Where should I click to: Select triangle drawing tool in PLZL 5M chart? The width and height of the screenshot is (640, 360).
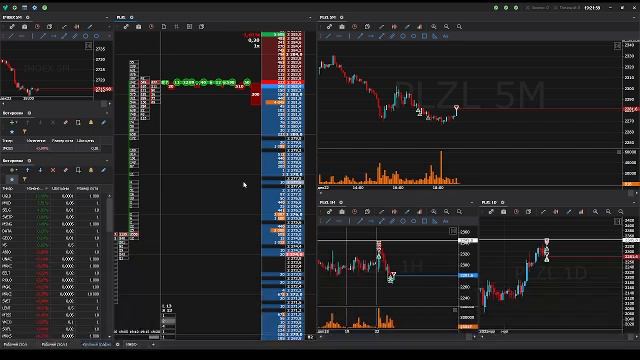coord(435,36)
